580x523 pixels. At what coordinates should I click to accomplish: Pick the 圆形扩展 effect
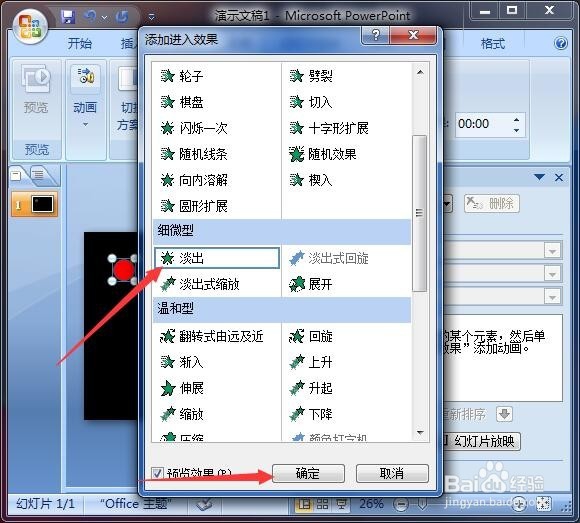click(x=194, y=206)
